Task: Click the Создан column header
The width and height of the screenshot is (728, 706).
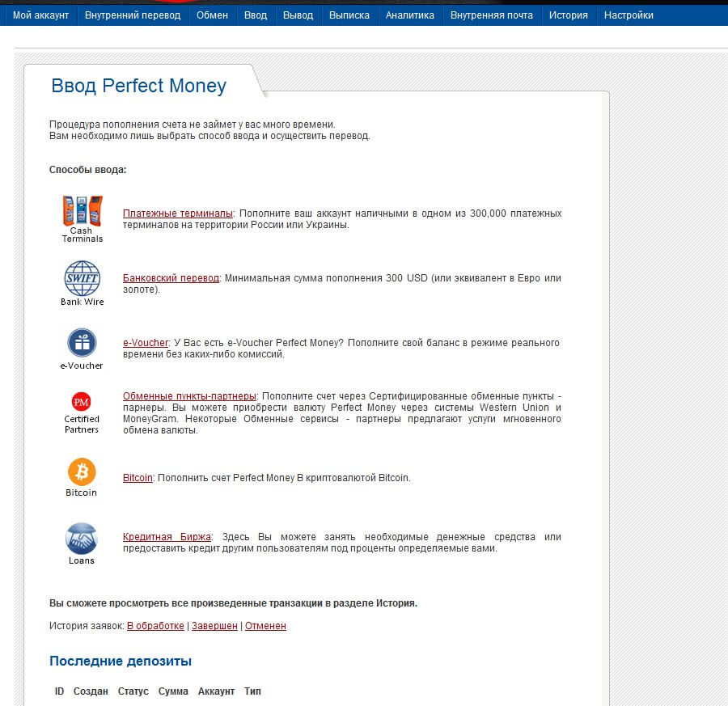Action: click(91, 691)
